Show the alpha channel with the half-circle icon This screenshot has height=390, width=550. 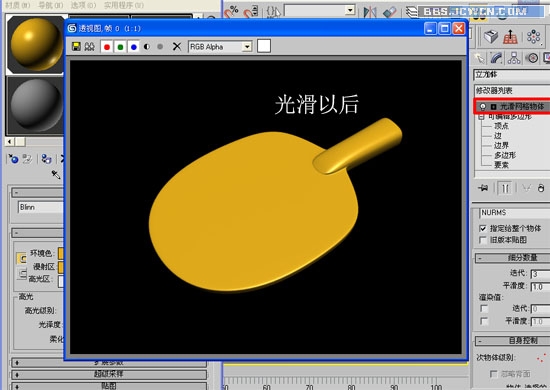[x=147, y=46]
